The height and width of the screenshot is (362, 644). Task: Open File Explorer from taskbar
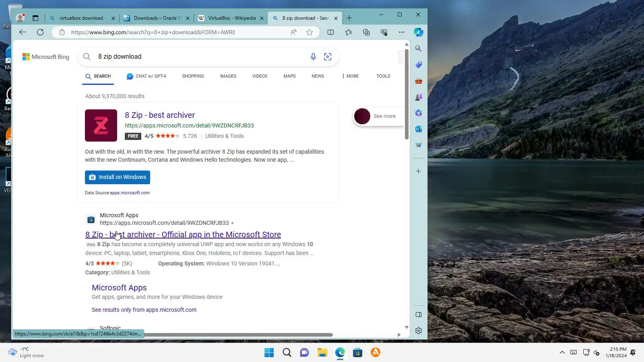(322, 353)
